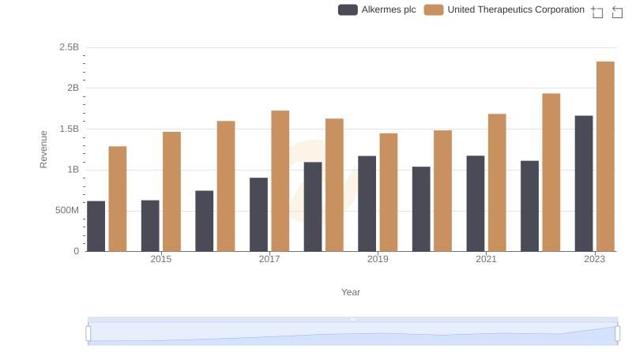Click the 1B y-axis label

(73, 170)
